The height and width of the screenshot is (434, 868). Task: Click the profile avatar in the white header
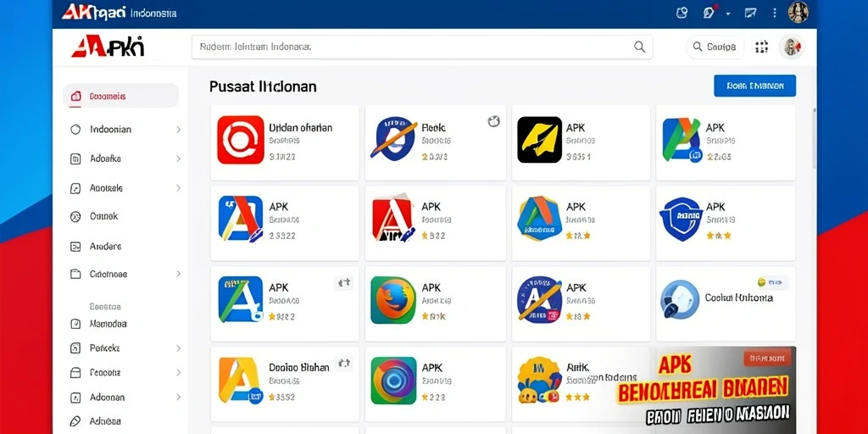[x=792, y=47]
